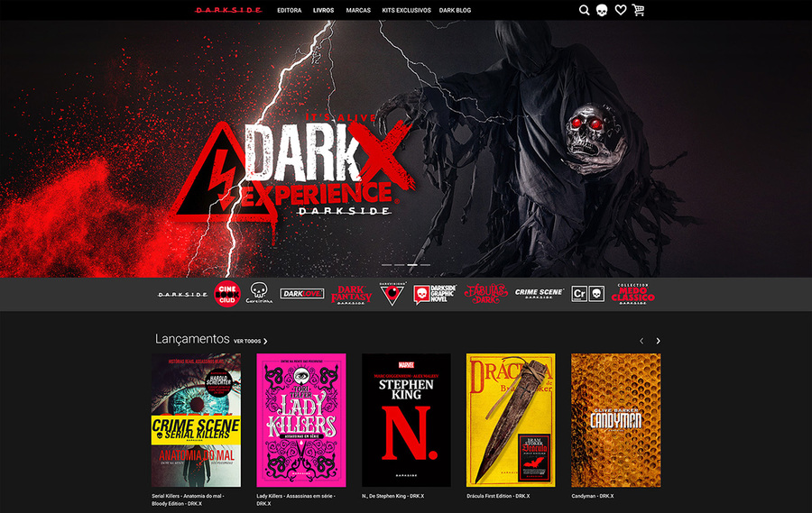Show the second banner slide indicator

[x=400, y=264]
